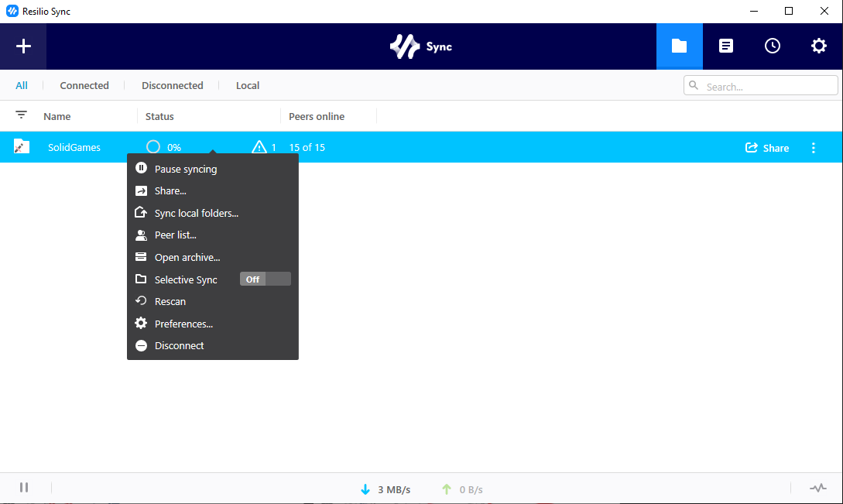
Task: Sort by the Name column header
Action: coord(57,116)
